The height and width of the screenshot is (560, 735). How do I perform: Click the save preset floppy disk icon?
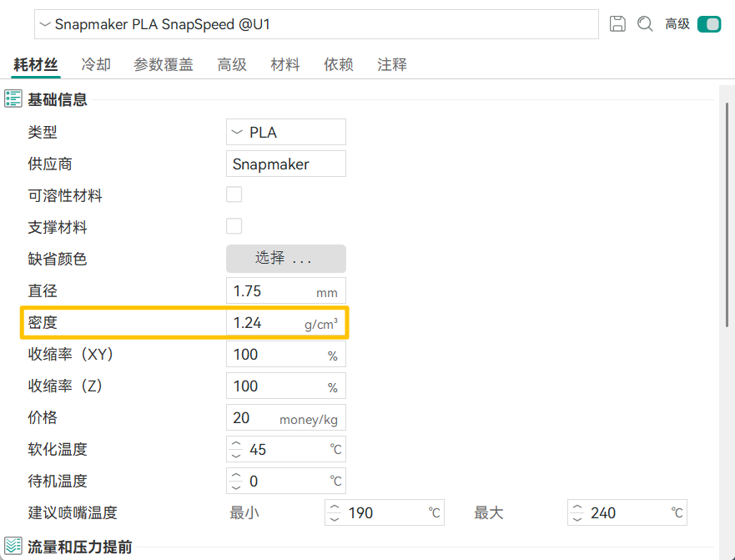617,24
